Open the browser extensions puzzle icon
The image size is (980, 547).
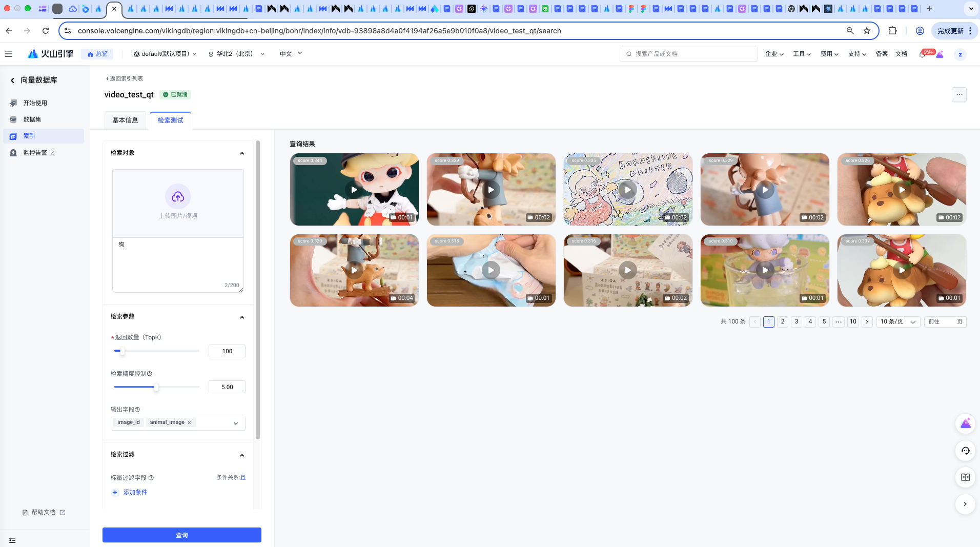coord(892,31)
